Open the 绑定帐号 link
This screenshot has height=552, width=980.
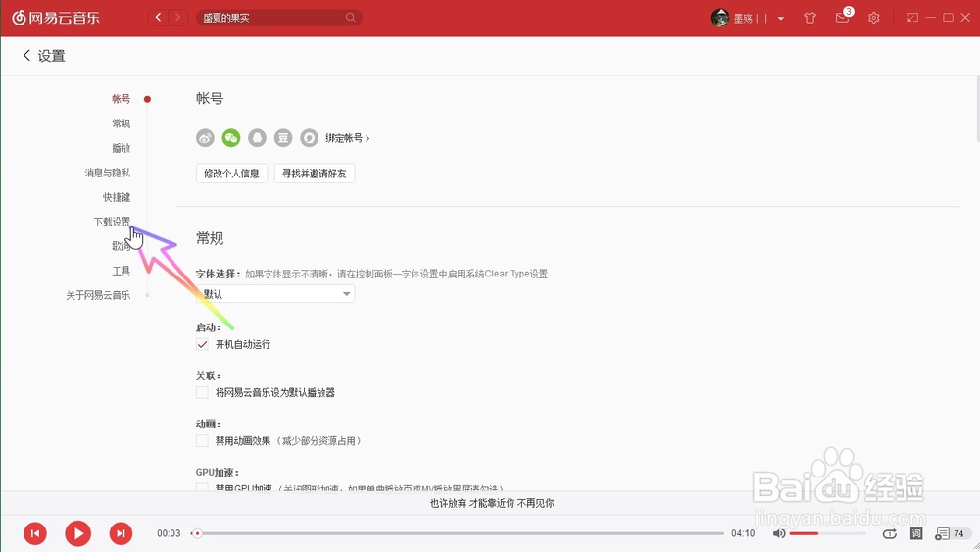click(348, 138)
